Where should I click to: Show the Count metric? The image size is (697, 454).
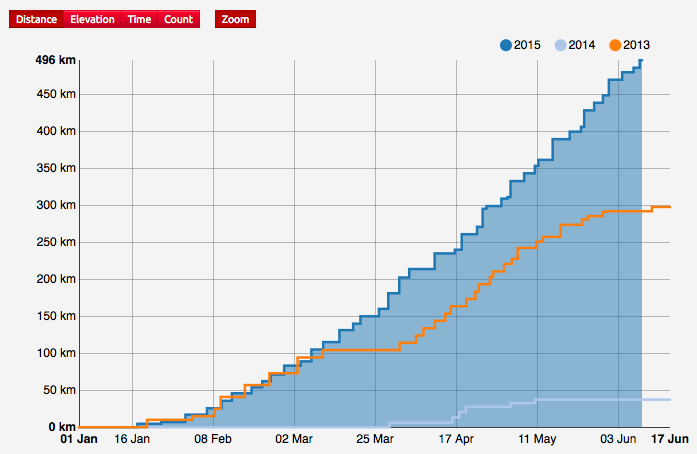click(178, 19)
